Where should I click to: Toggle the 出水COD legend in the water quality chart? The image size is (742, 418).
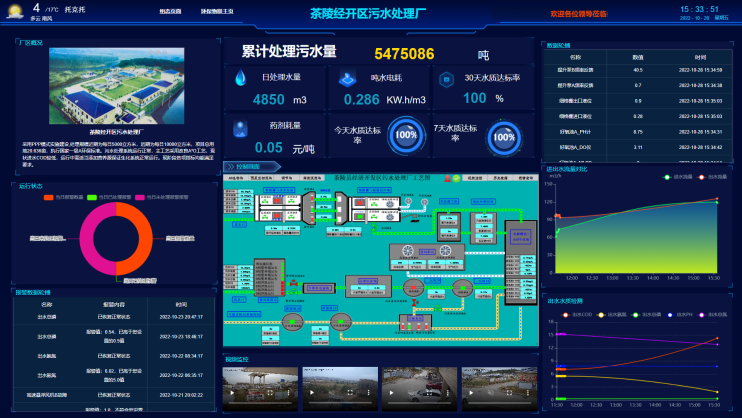(x=576, y=314)
